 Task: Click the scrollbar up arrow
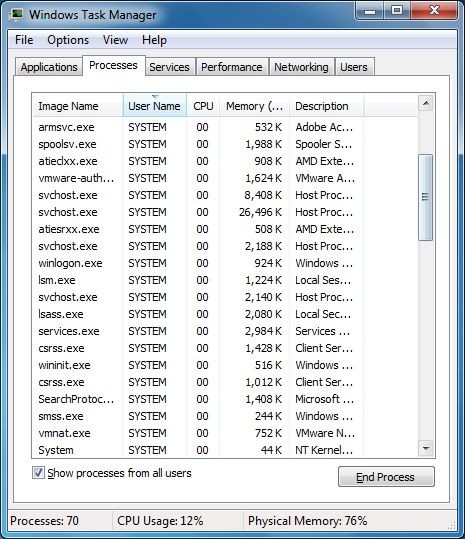click(426, 103)
